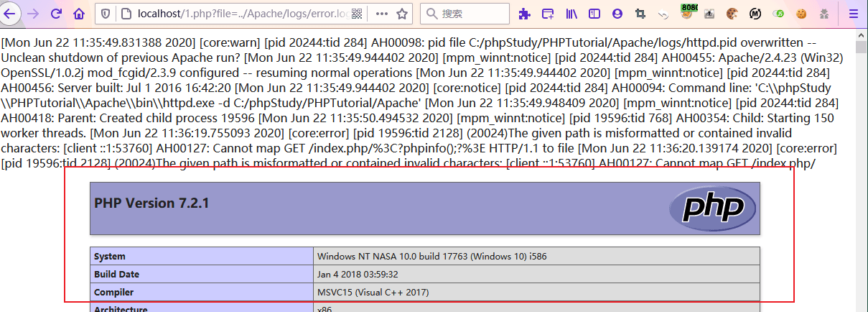Screen dimensions: 868x312
Task: Click the browser back button
Action: coord(10,14)
